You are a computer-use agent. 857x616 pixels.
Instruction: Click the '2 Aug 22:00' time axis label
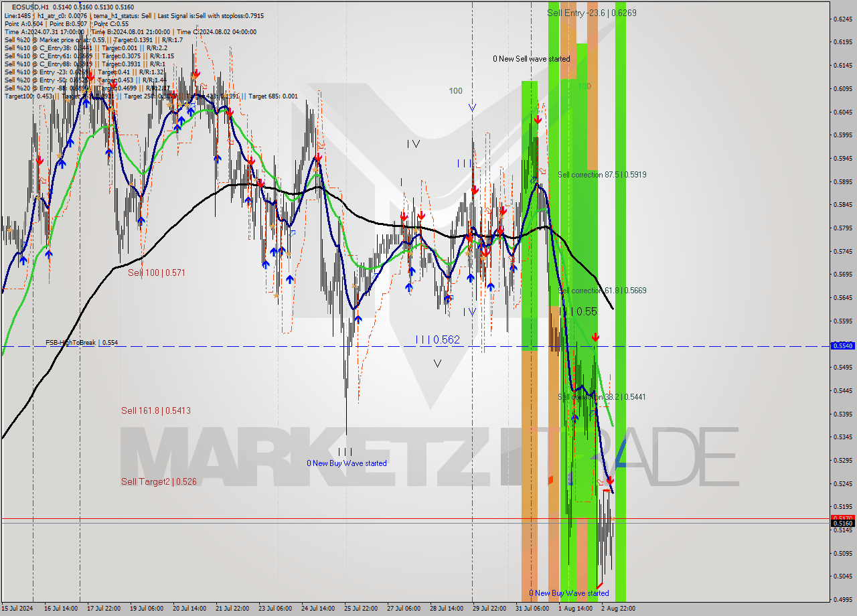click(618, 609)
